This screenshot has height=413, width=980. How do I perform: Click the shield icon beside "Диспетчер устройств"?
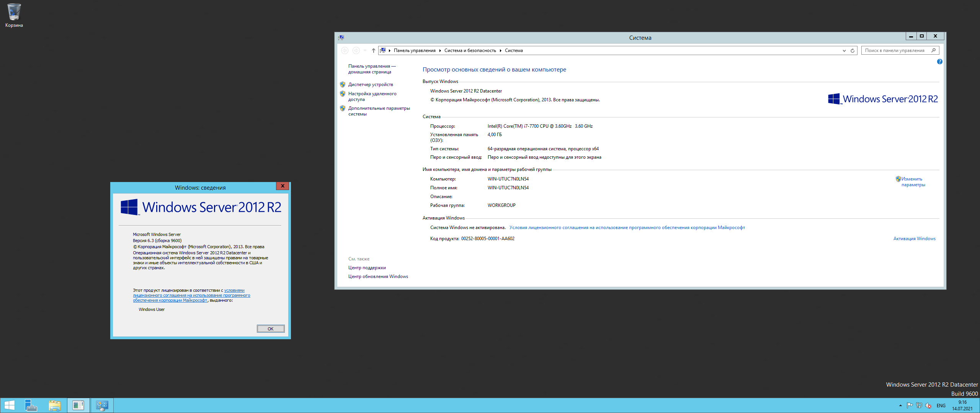point(343,85)
